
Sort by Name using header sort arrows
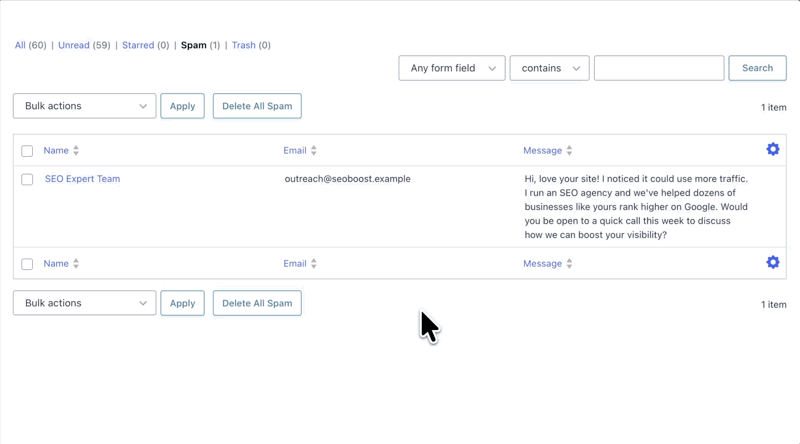pos(76,151)
